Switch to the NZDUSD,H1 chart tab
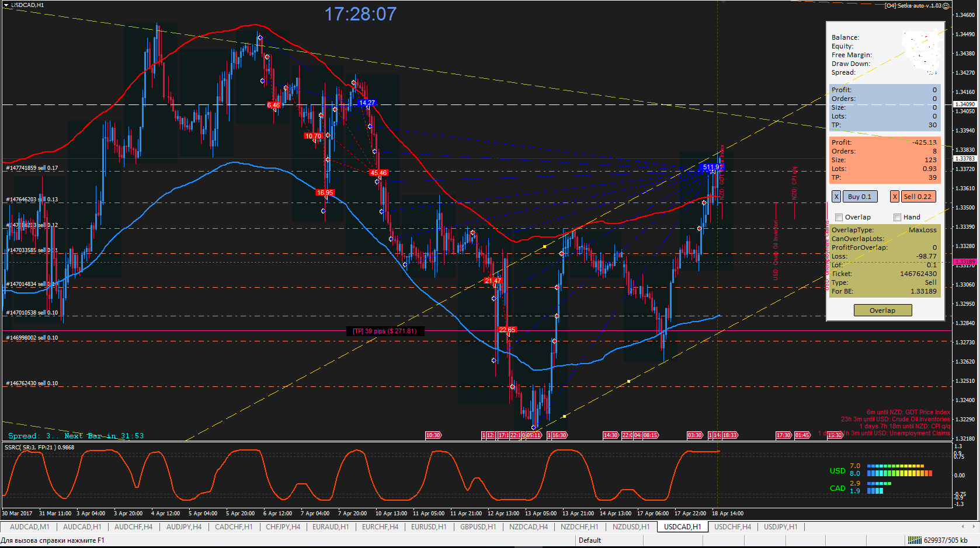Image resolution: width=980 pixels, height=548 pixels. click(x=631, y=527)
